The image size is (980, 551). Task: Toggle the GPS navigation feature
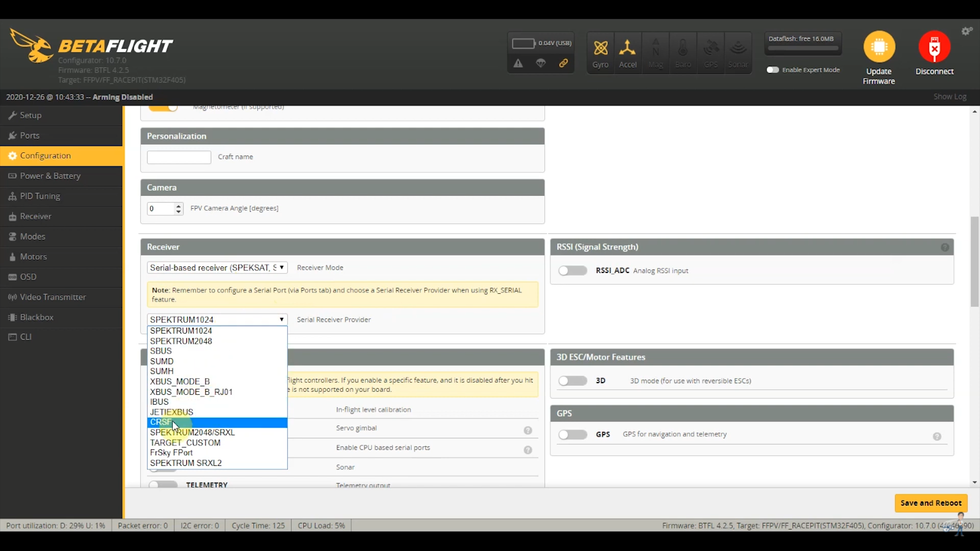click(x=572, y=434)
